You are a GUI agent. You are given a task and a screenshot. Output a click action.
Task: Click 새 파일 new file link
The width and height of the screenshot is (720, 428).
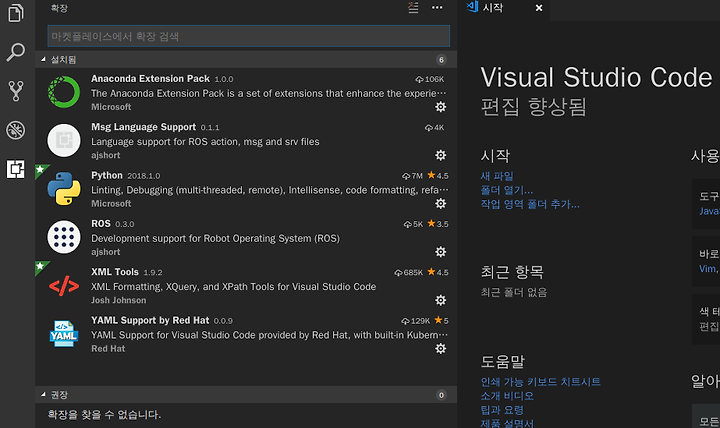coord(497,176)
